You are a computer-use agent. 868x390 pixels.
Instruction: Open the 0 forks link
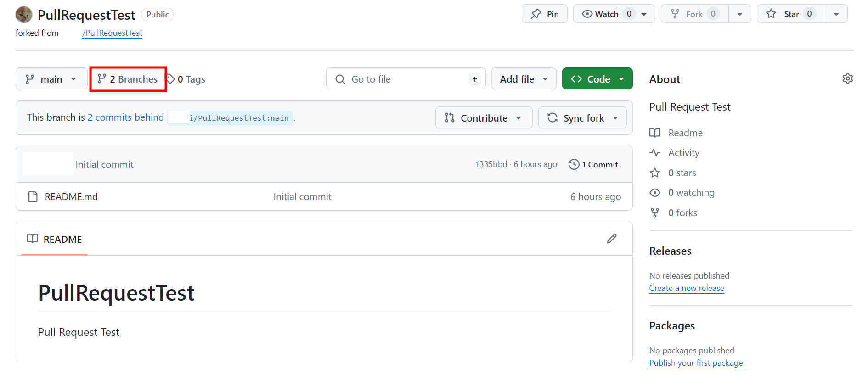click(682, 212)
